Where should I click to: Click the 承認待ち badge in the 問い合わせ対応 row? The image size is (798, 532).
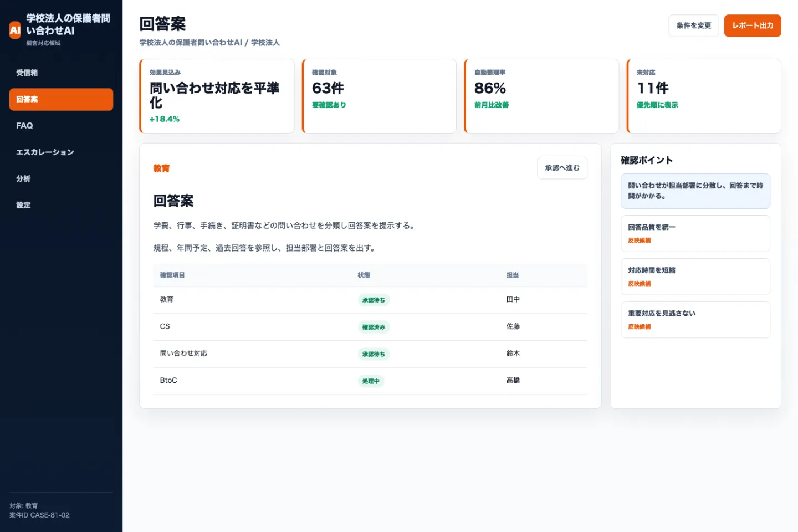click(374, 354)
